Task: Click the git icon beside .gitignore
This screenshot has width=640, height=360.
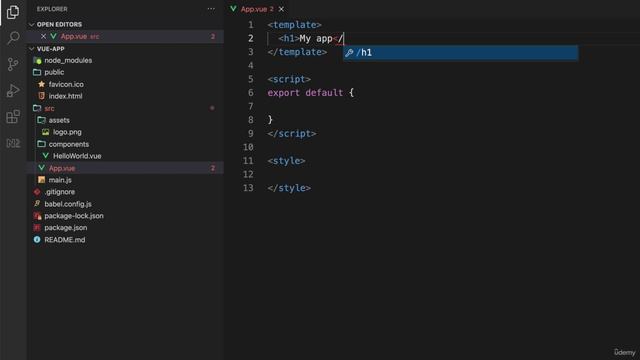Action: pos(37,192)
